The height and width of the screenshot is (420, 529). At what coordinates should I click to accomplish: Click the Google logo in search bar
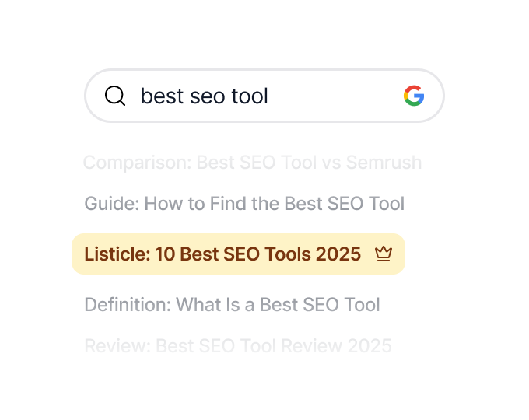414,96
